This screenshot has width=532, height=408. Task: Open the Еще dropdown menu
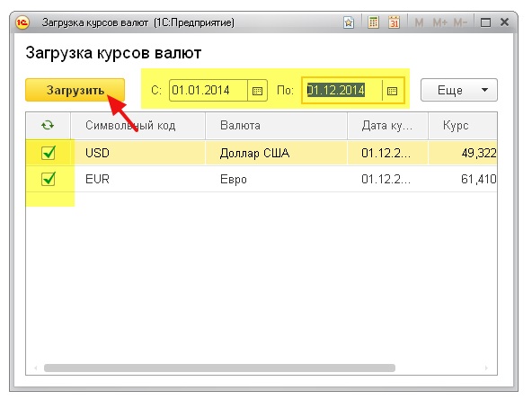tap(459, 90)
